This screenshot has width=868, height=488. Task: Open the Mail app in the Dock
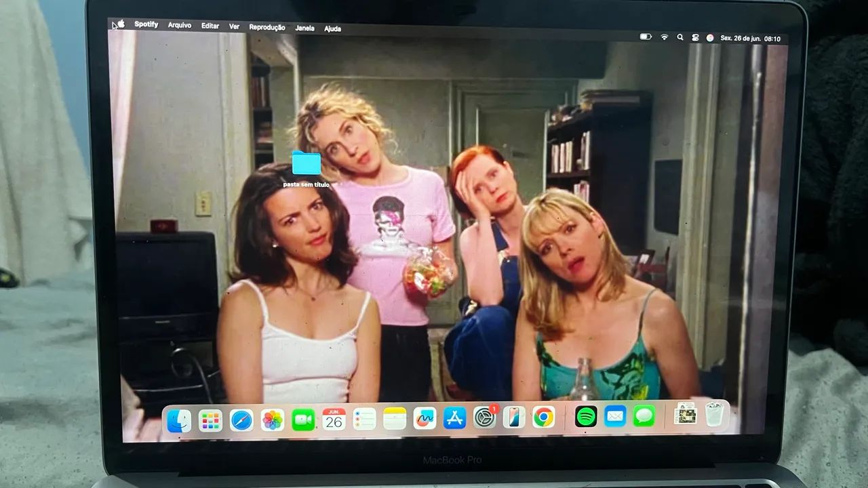point(615,415)
